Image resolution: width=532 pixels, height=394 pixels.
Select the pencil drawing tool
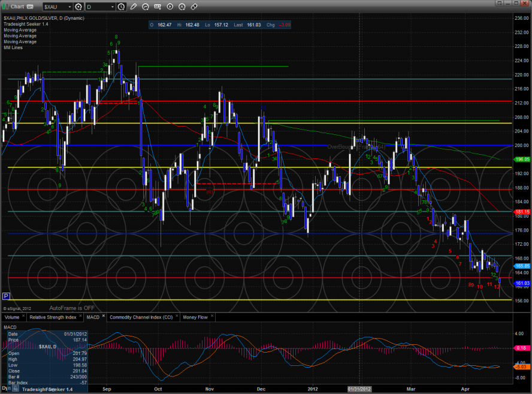133,7
